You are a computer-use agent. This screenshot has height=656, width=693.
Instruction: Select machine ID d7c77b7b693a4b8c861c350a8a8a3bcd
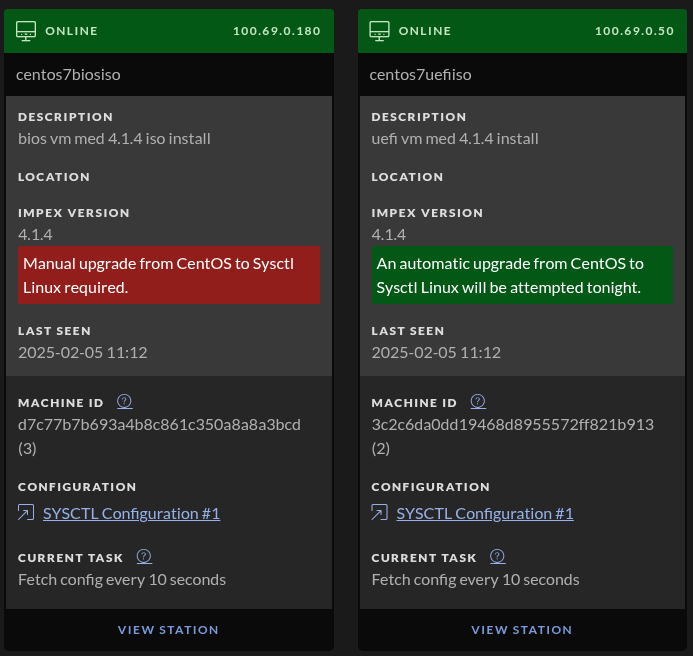coord(159,425)
